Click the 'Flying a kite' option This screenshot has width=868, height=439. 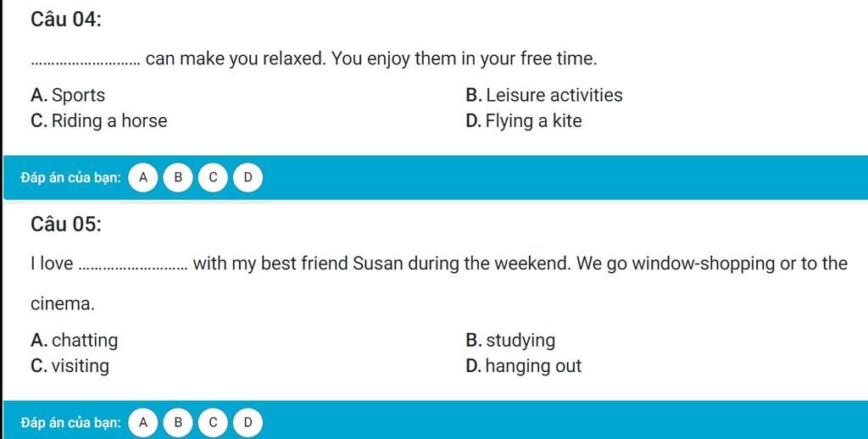(x=524, y=121)
